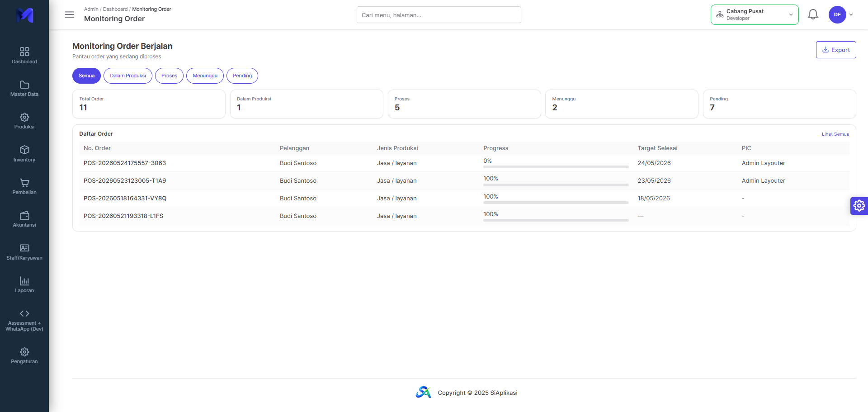Screen dimensions: 868x412
Task: Click progress bar of order POS-20260523123005-T1A9
Action: click(556, 185)
